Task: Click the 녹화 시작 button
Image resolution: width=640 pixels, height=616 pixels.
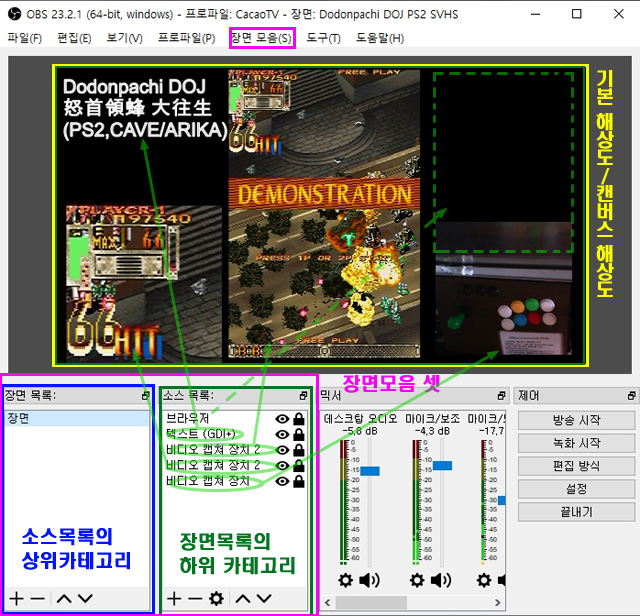Action: (576, 443)
